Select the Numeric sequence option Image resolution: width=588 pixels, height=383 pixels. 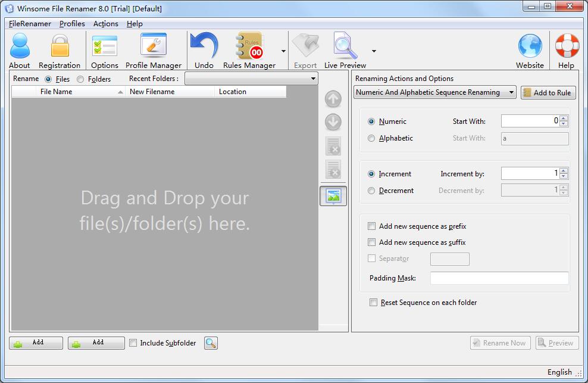click(371, 122)
